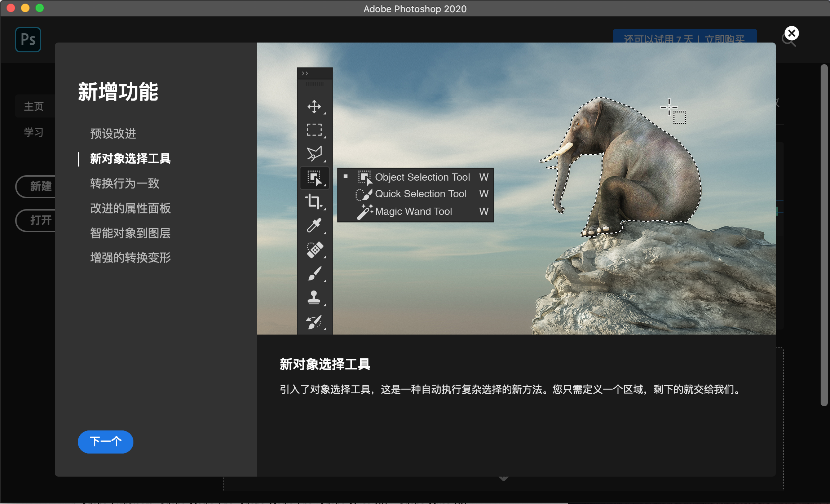Select 预设改进 in the feature list

pyautogui.click(x=113, y=134)
